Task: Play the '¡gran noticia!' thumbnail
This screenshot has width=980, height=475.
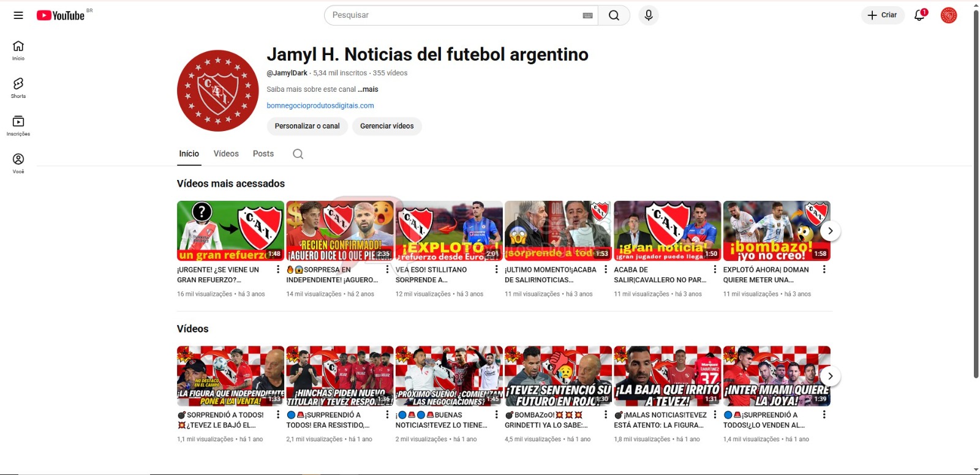Action: tap(668, 231)
